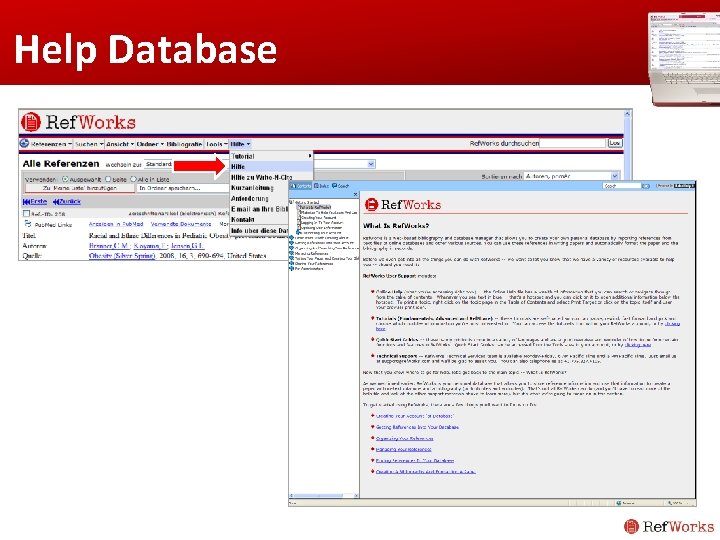Viewport: 720px width, 540px height.
Task: Choose Tutorial in the Hilfe menu
Action: coord(271,156)
